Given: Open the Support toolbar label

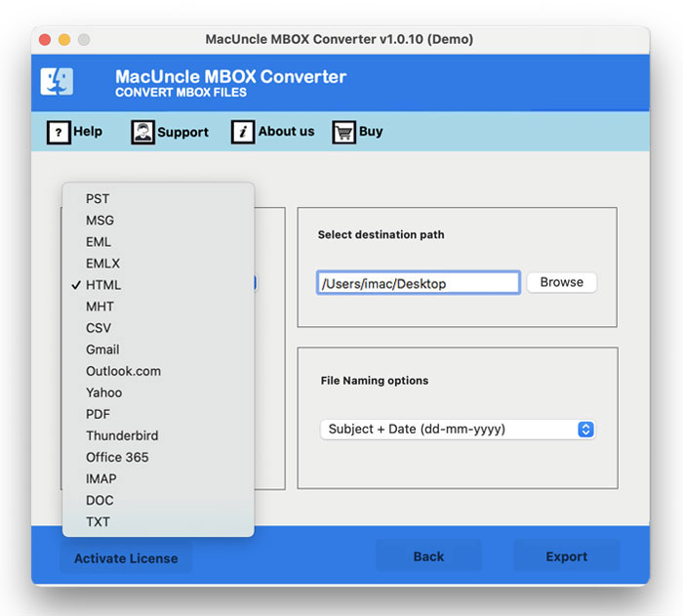Looking at the screenshot, I should point(182,132).
